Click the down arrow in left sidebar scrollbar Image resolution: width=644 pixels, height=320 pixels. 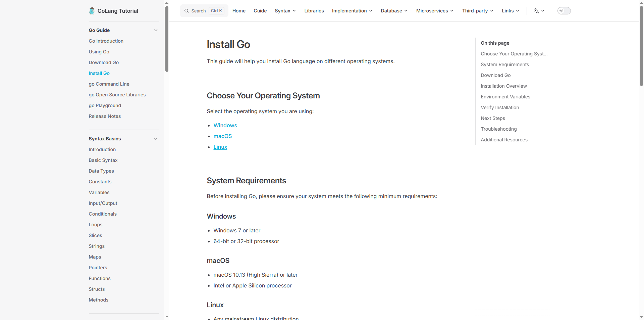pyautogui.click(x=167, y=316)
